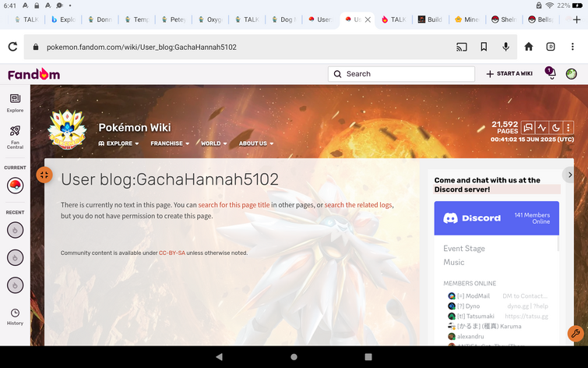Switch to the Explo browser tab

coord(63,19)
